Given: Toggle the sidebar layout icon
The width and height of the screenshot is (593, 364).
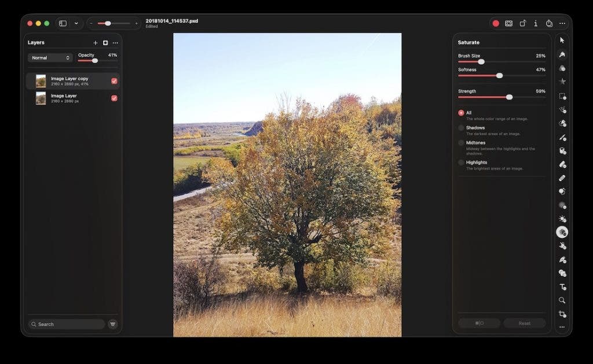Looking at the screenshot, I should [63, 23].
